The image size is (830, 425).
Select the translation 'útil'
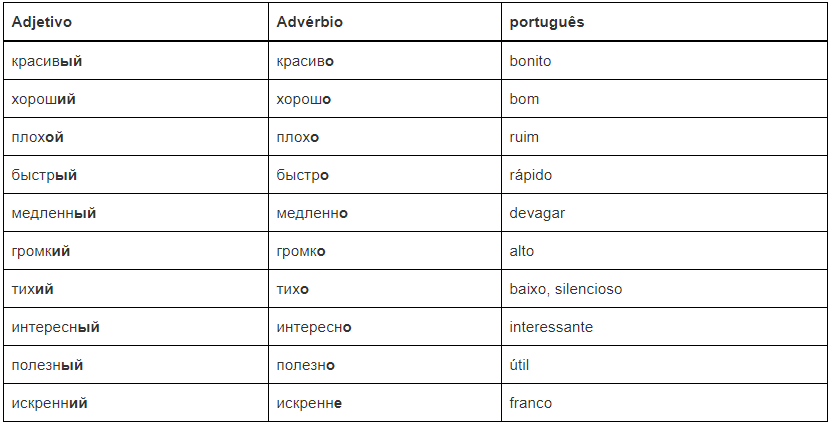[x=520, y=365]
